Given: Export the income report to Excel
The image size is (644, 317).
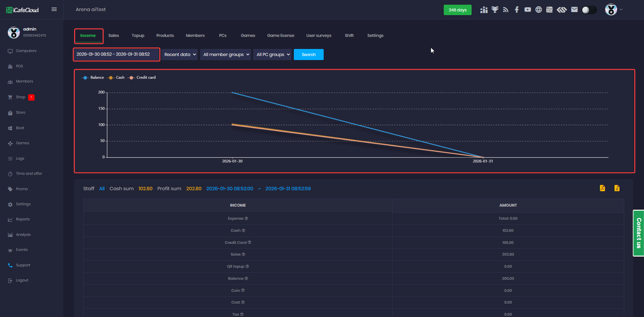Looking at the screenshot, I should point(617,188).
